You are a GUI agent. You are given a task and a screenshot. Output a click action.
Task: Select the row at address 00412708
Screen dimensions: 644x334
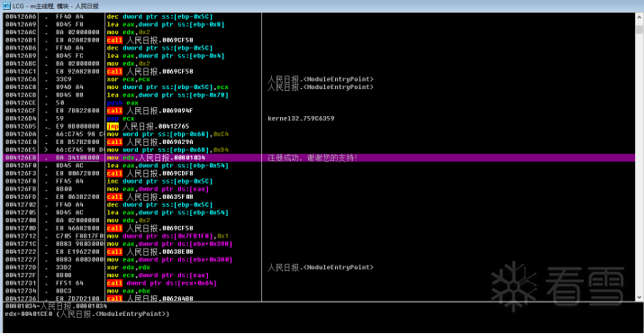click(319, 221)
